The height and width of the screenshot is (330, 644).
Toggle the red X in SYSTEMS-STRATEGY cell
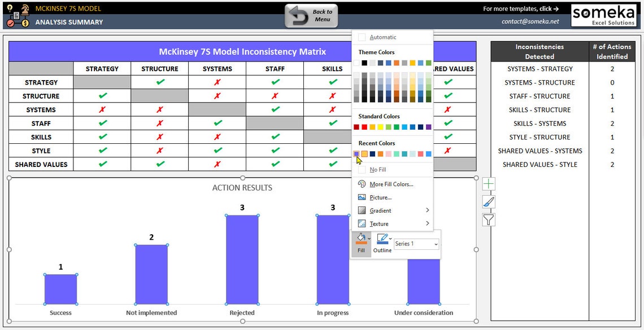(102, 109)
